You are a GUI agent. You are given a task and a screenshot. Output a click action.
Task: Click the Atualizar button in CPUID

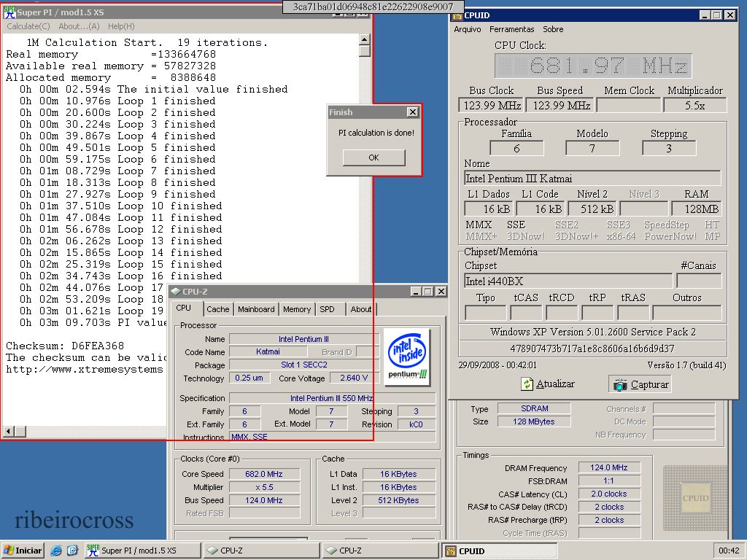coord(548,384)
